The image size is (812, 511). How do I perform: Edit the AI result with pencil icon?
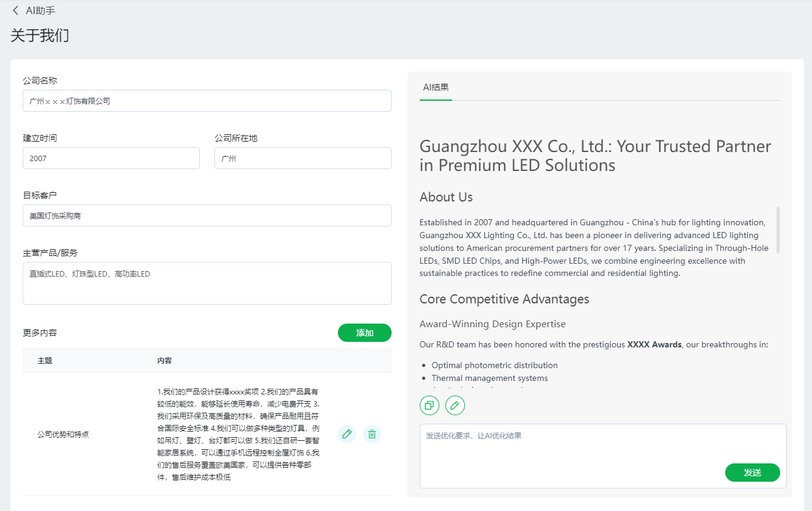[455, 405]
